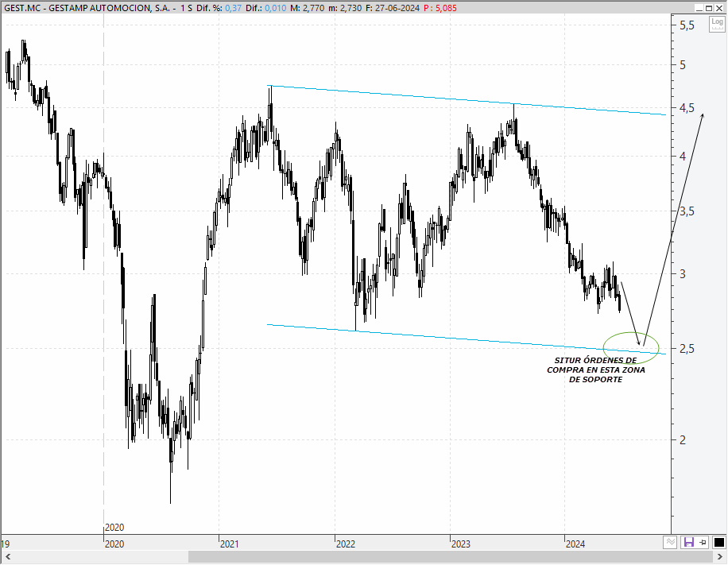Image resolution: width=728 pixels, height=565 pixels.
Task: Close the GEST.MC chart window
Action: (718, 8)
